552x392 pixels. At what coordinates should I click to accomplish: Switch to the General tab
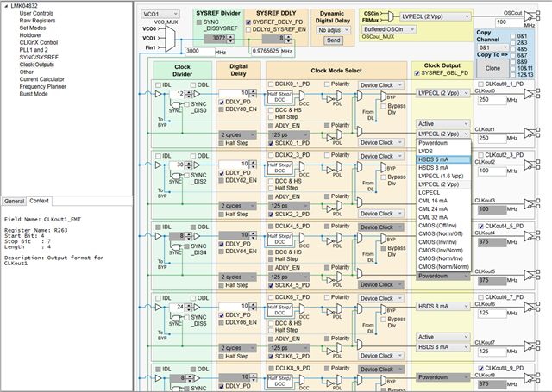pos(14,201)
